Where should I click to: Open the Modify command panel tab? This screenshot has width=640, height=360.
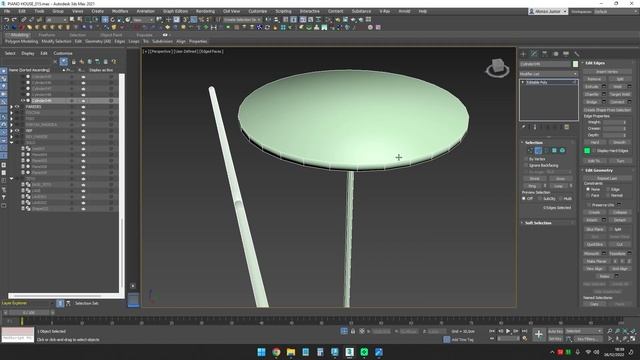pos(534,53)
